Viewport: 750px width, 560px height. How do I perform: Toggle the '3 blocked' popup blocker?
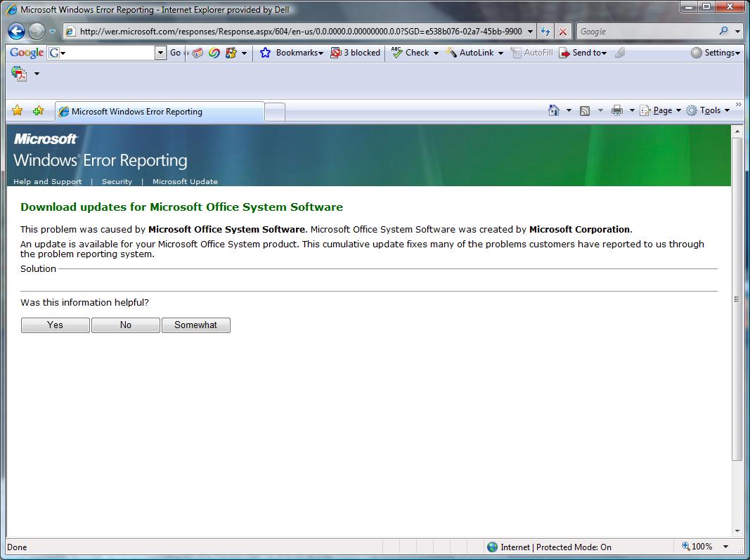tap(355, 53)
